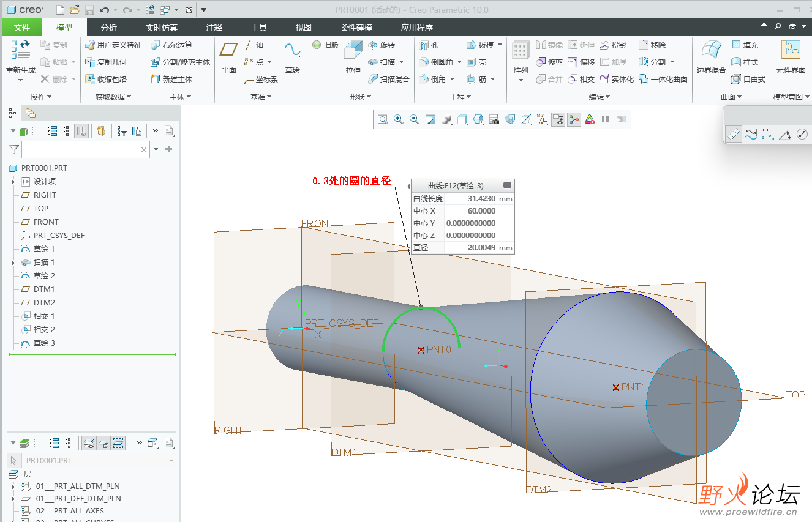
Task: Create a 坐标系 coordinate system
Action: tap(261, 80)
